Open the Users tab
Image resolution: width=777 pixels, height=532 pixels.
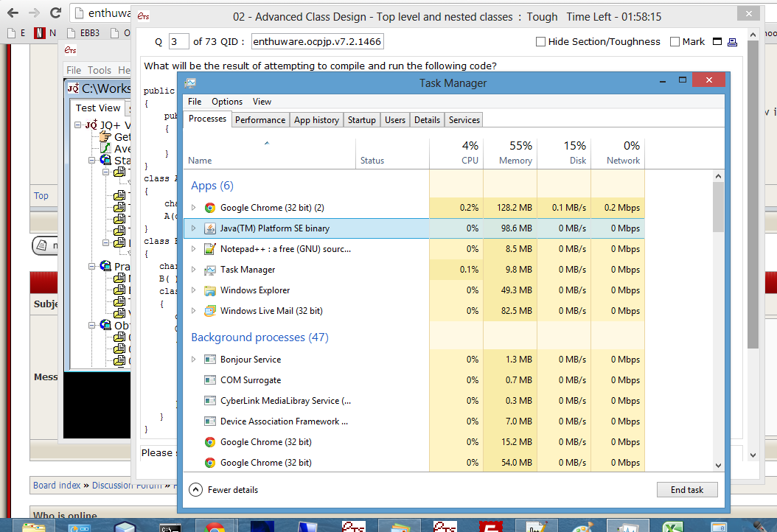coord(395,120)
